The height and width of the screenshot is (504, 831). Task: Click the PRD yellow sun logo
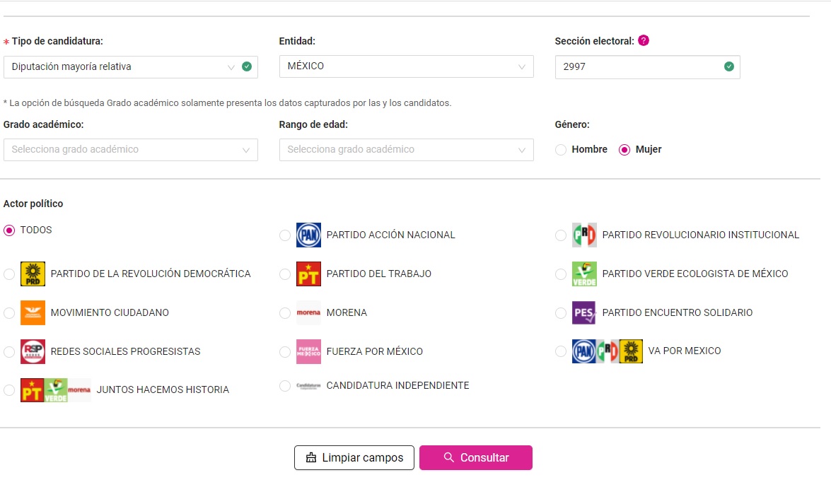click(x=33, y=274)
